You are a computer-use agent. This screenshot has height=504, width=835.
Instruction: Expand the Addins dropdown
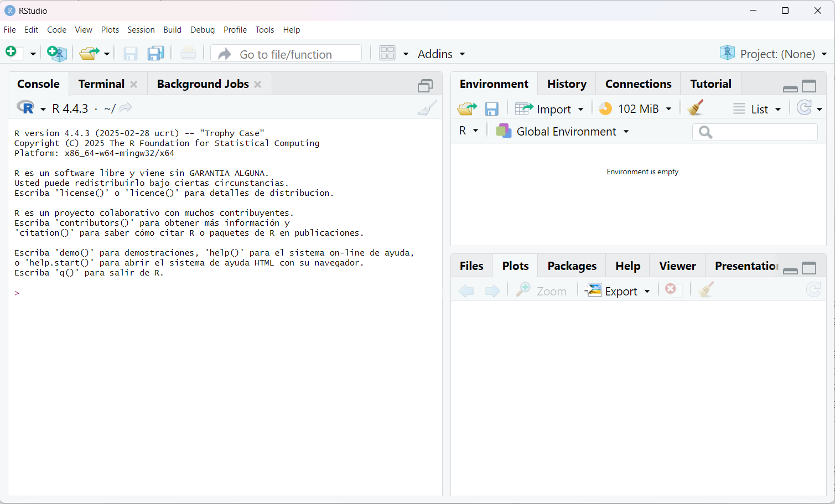coord(441,54)
